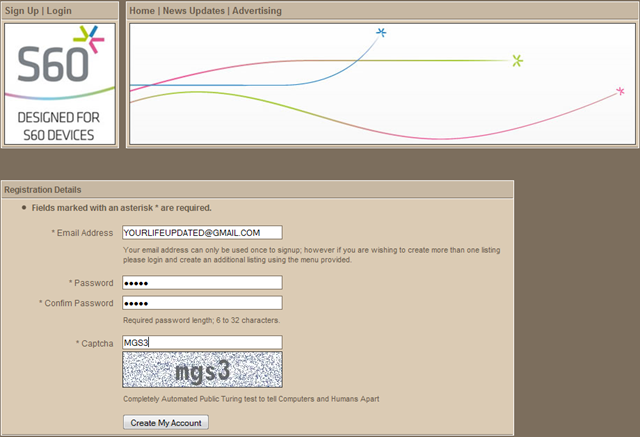Click the '* Password' label
Viewport: 640px width, 437px height.
point(91,283)
